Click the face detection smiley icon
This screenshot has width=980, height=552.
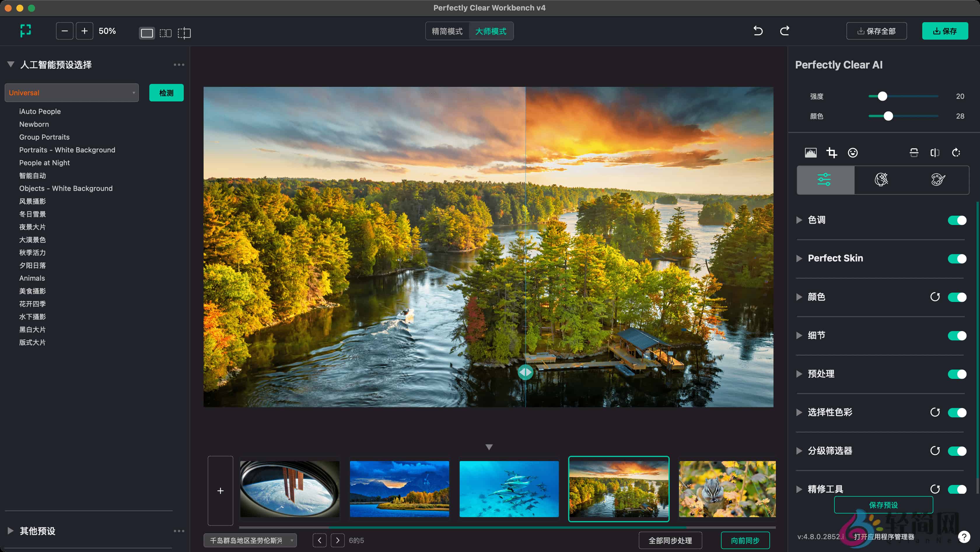coord(853,153)
